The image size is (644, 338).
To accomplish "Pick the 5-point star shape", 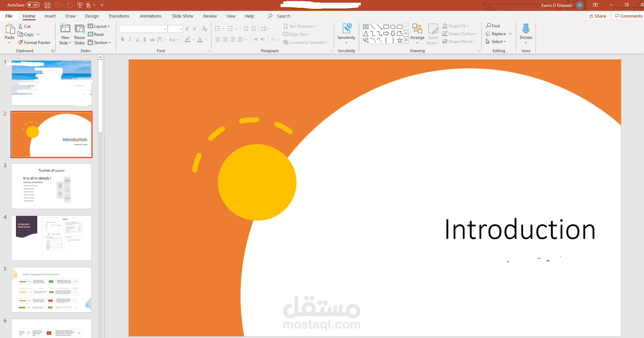I will point(400,41).
